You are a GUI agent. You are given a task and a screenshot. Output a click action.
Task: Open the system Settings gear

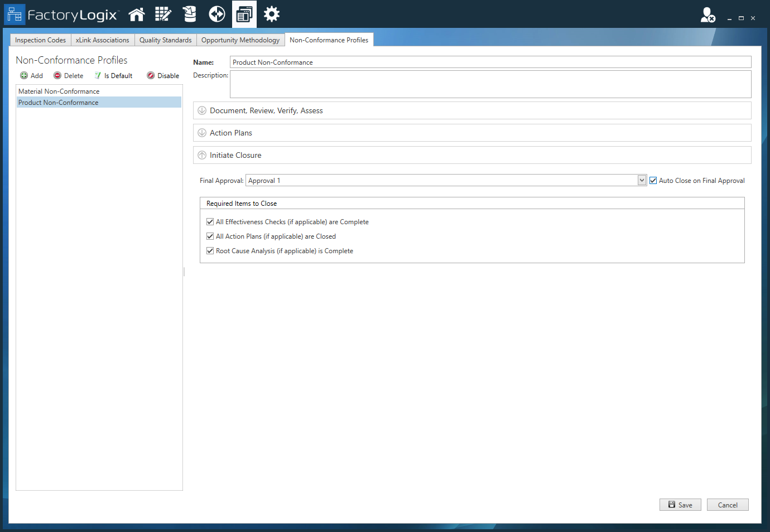tap(271, 14)
